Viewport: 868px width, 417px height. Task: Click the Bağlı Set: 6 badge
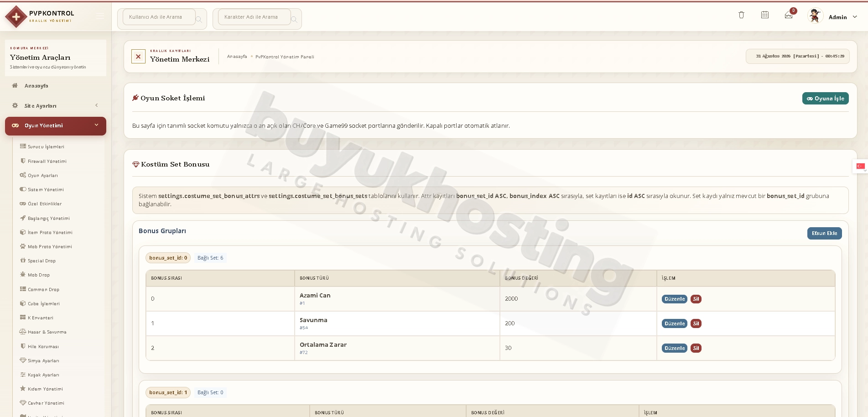pos(210,258)
